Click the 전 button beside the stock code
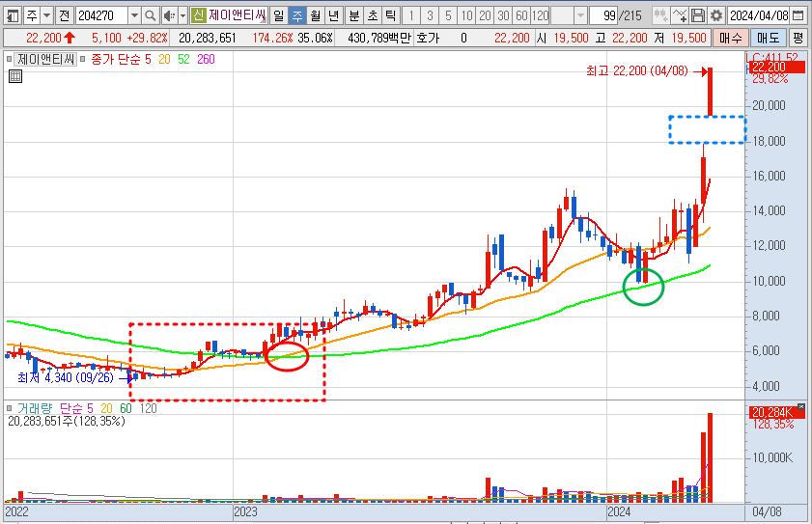 65,15
